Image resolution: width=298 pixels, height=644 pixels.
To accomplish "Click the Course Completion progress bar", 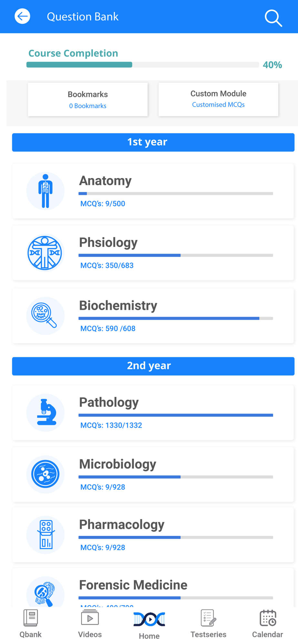I will 143,65.
